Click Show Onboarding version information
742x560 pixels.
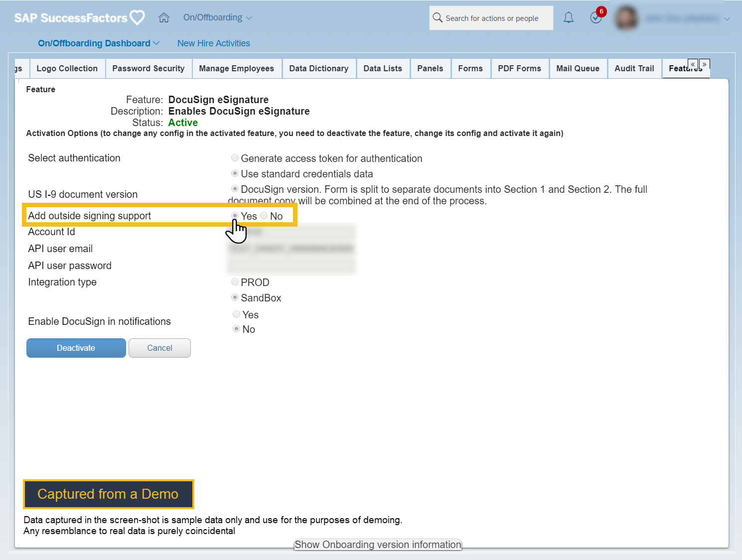(378, 545)
